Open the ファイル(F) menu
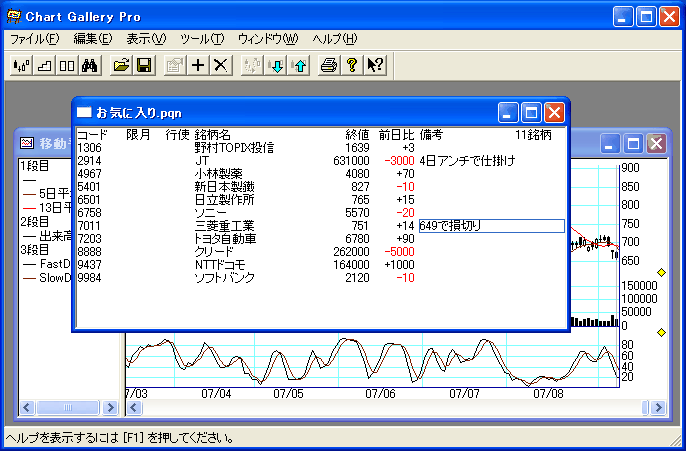 [x=34, y=39]
